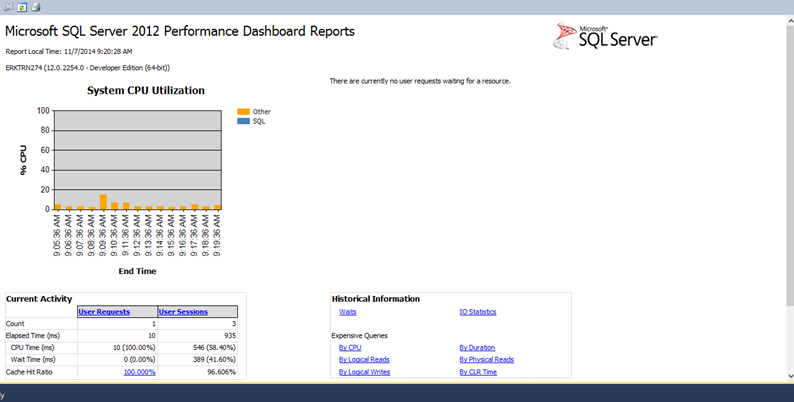Open the Waits historical report

(347, 312)
